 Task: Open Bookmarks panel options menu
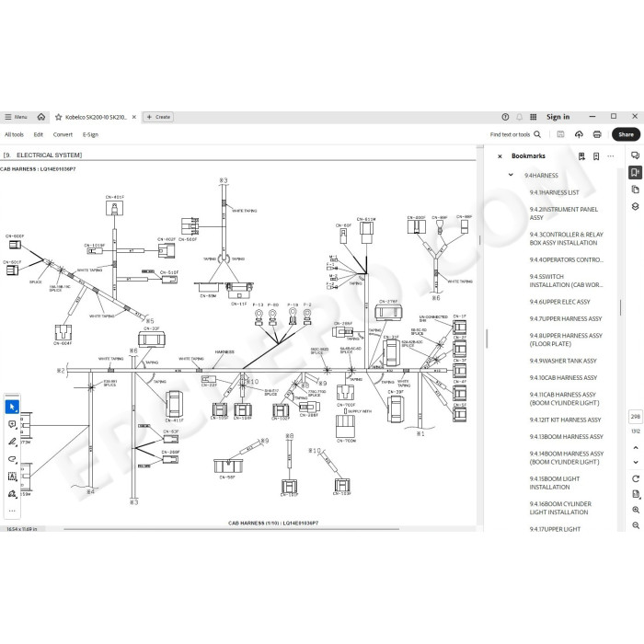coord(611,156)
